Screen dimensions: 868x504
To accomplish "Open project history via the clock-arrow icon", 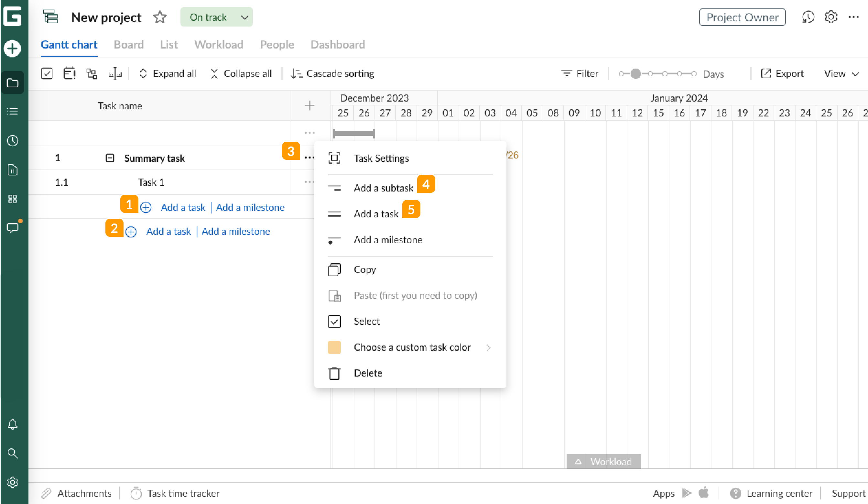I will pyautogui.click(x=808, y=17).
